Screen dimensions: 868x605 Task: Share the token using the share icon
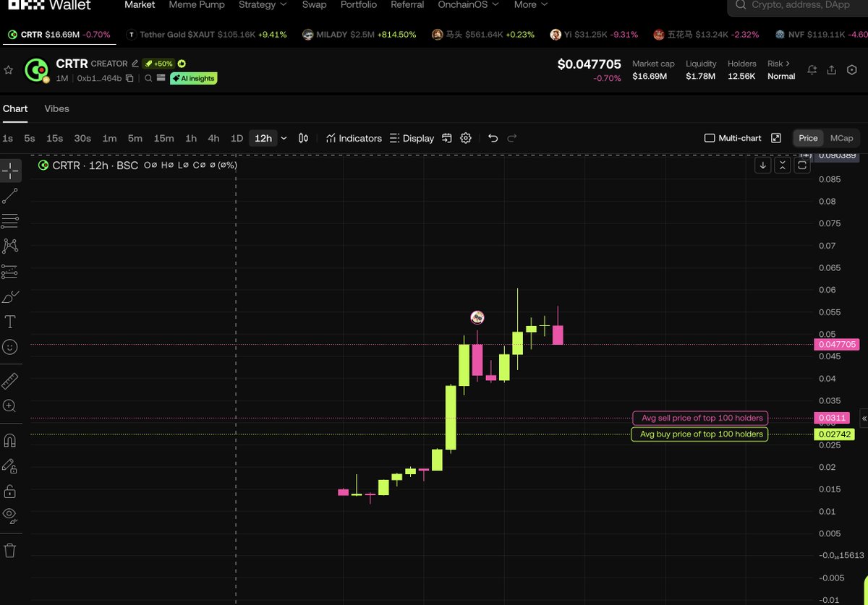[x=832, y=70]
